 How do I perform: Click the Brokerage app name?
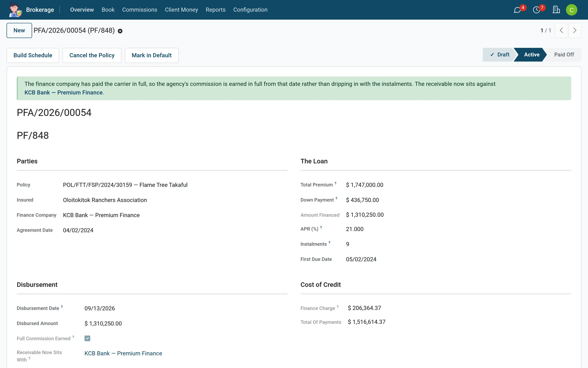tap(40, 10)
